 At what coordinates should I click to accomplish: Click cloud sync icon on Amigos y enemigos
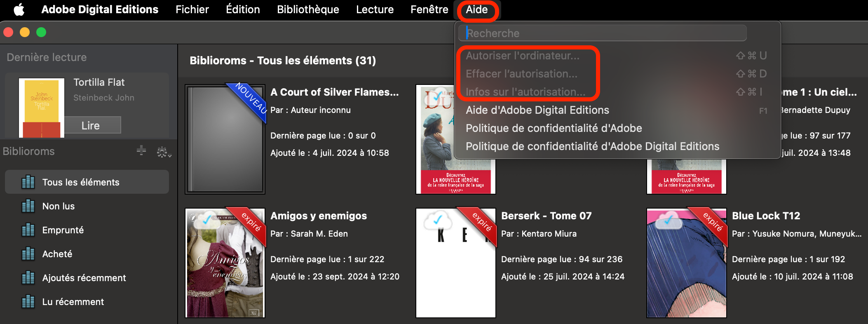point(207,220)
